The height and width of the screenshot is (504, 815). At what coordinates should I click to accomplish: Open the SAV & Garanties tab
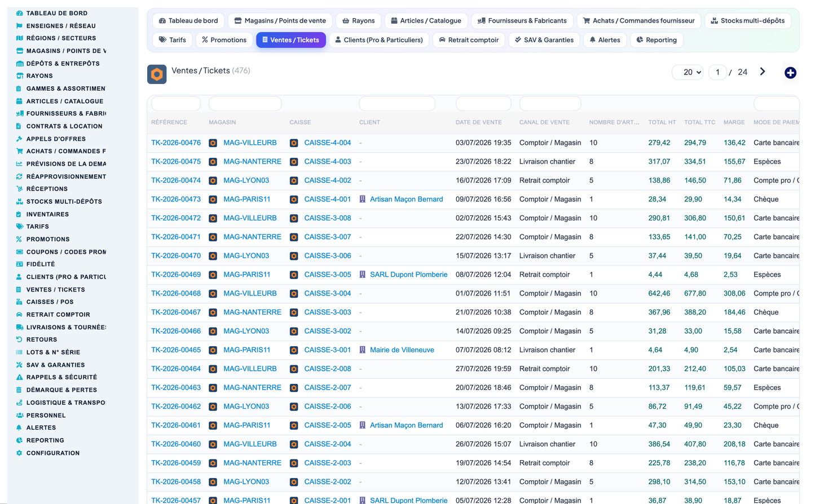[544, 40]
